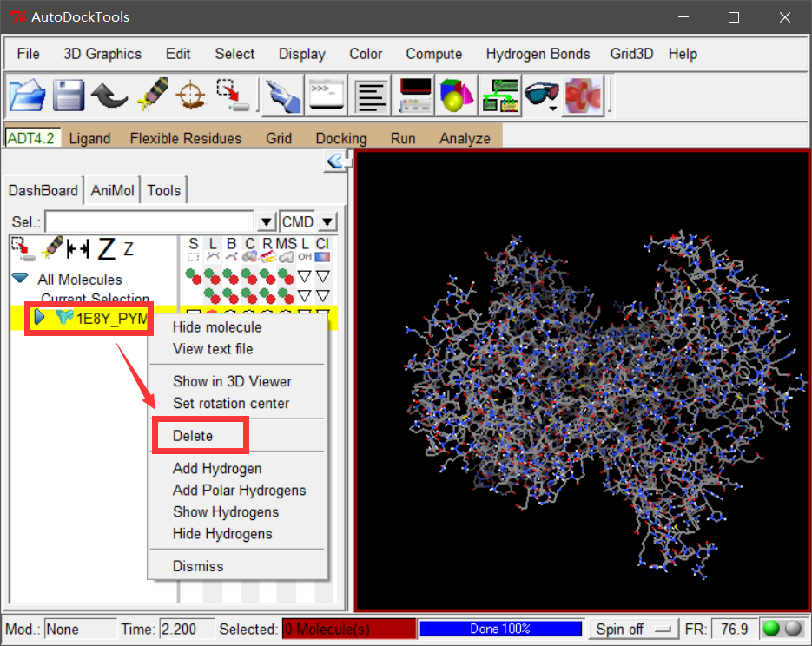This screenshot has width=812, height=646.
Task: Expand the 1E8Y_PYM molecule node
Action: tap(39, 317)
